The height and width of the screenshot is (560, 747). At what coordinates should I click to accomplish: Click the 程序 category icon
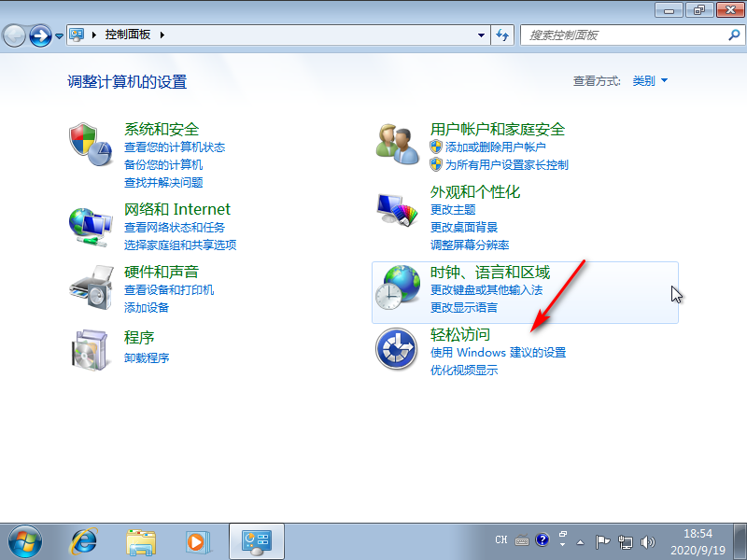click(x=91, y=349)
